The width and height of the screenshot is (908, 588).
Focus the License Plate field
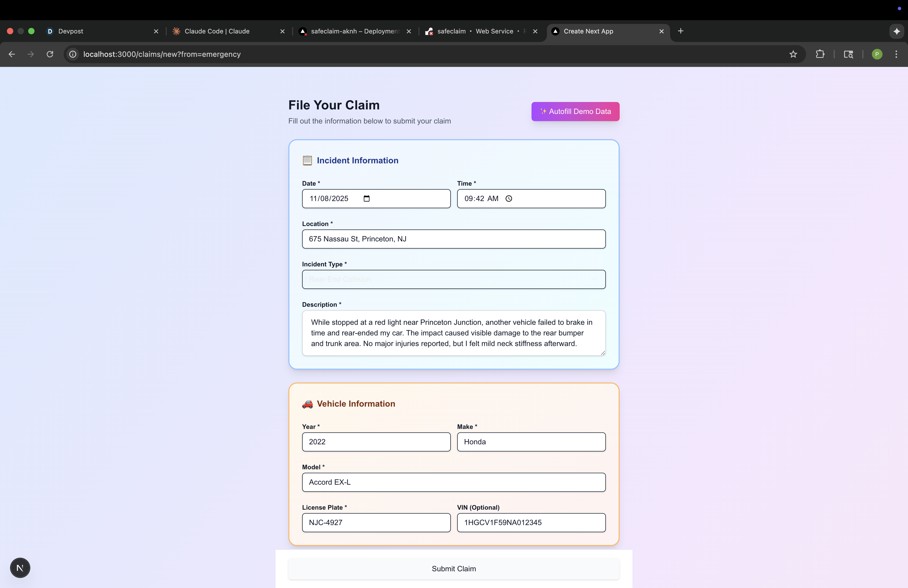[376, 522]
